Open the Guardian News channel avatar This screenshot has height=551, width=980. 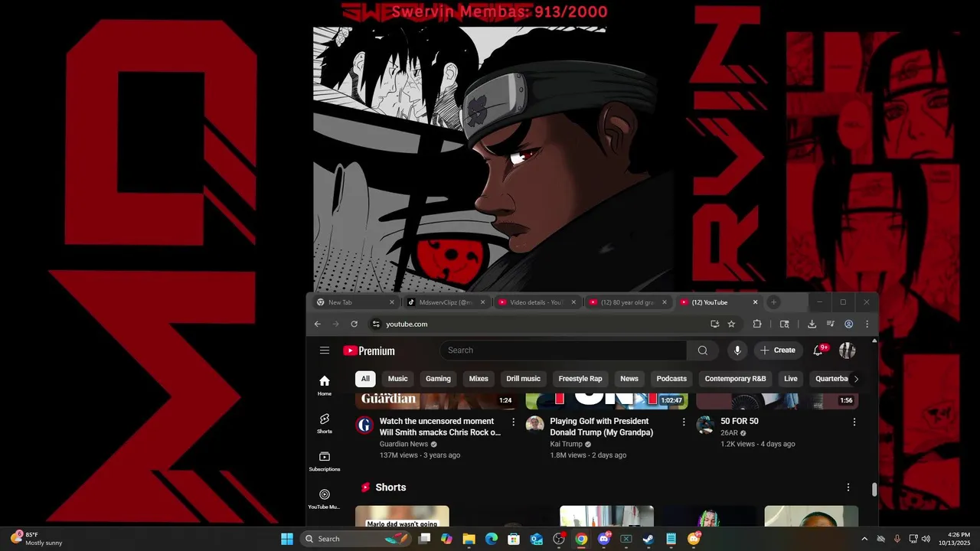pyautogui.click(x=364, y=425)
